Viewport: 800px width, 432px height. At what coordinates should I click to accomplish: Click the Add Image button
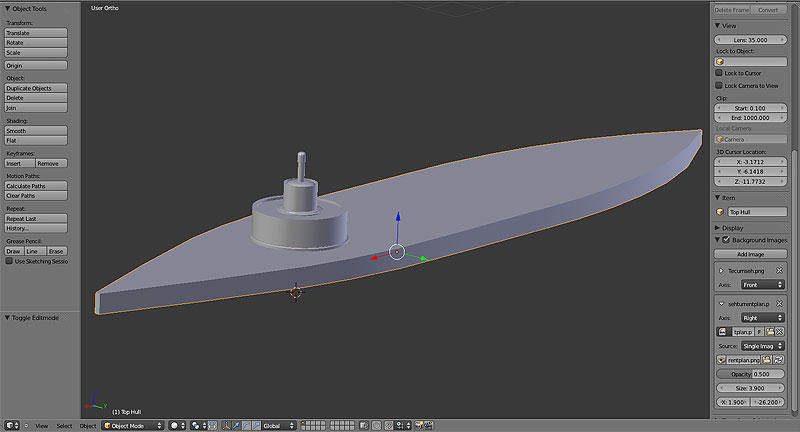750,254
